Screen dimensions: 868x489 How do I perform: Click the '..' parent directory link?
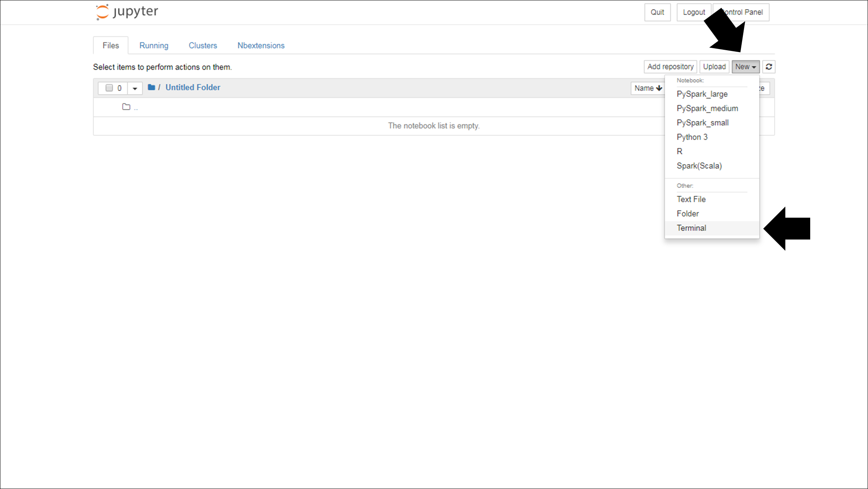pyautogui.click(x=136, y=108)
